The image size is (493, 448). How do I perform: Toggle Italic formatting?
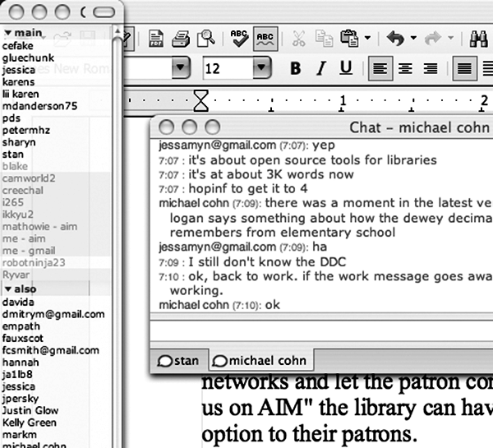click(321, 68)
